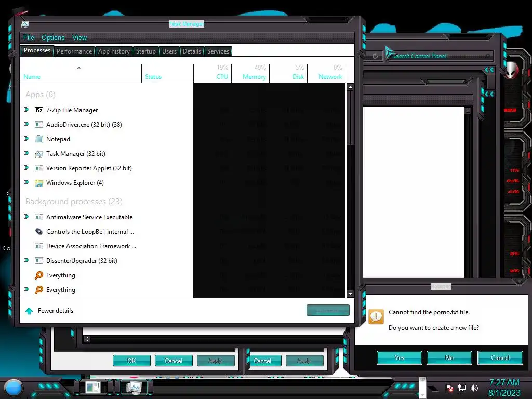
Task: Expand the Task Manager (32 bit) row
Action: (26, 153)
